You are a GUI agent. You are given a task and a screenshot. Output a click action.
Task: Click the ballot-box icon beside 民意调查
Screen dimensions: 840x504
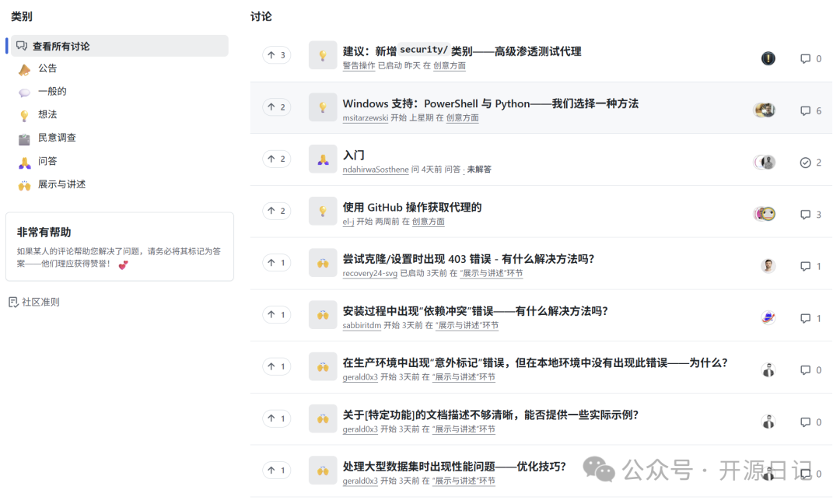[23, 138]
